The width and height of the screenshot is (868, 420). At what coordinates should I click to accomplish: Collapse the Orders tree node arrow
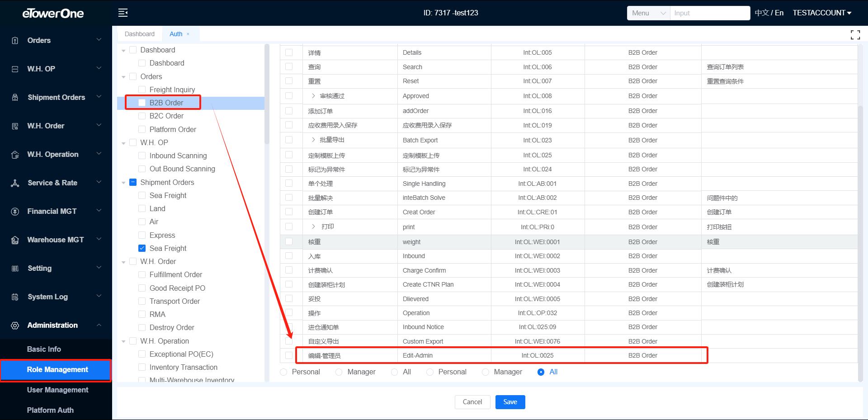[123, 77]
